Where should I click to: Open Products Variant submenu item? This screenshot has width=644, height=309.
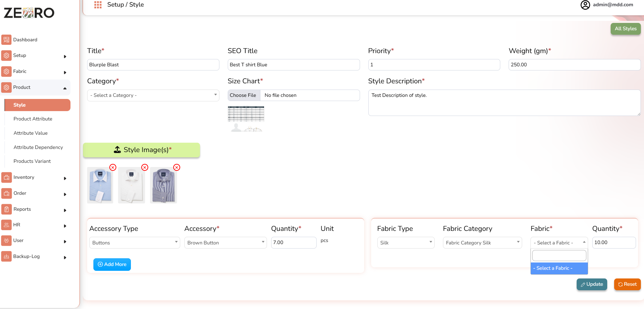coord(32,161)
